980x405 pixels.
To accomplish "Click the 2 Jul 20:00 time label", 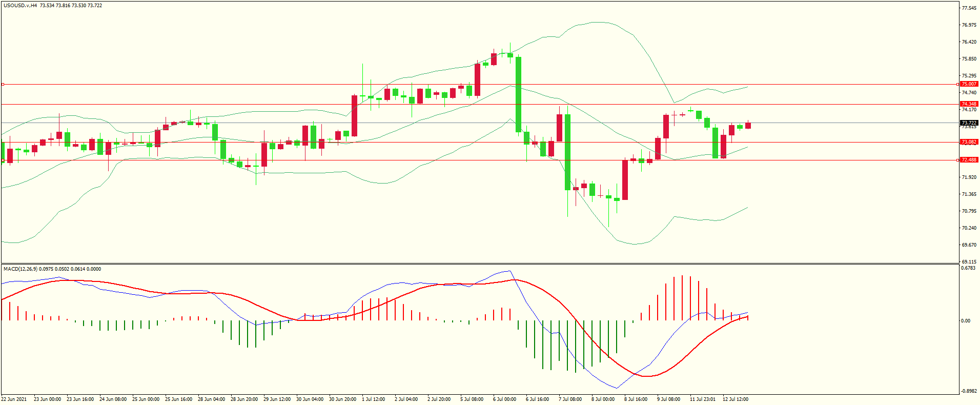I will point(439,399).
